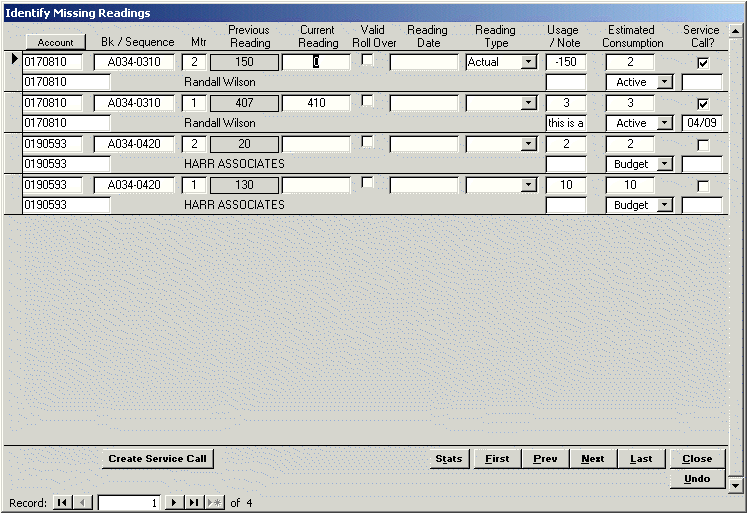This screenshot has width=747, height=513.
Task: Open Reading Type dropdown for previous reading 20
Action: point(528,144)
